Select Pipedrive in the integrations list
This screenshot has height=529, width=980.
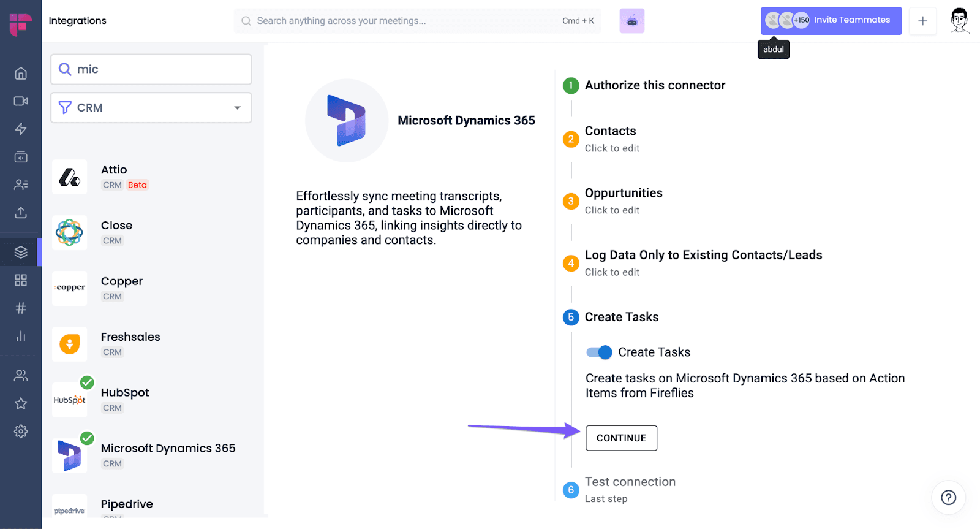127,504
